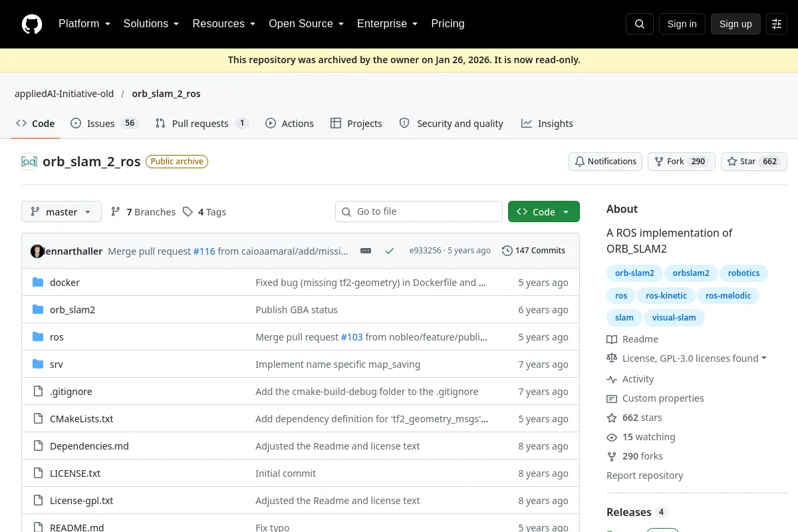Click the repository owner avatar icon
Screen dimensions: 798x532
point(29,161)
